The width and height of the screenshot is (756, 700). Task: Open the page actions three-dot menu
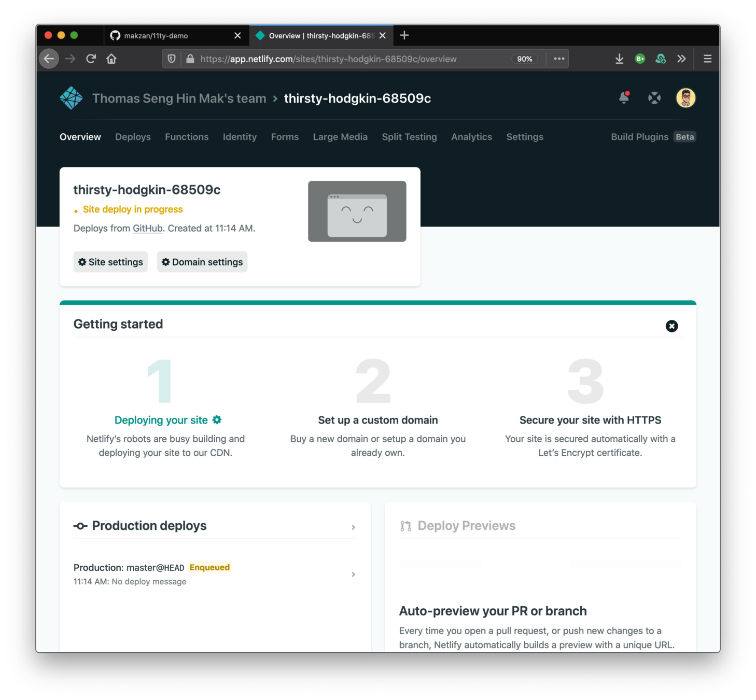click(x=559, y=59)
